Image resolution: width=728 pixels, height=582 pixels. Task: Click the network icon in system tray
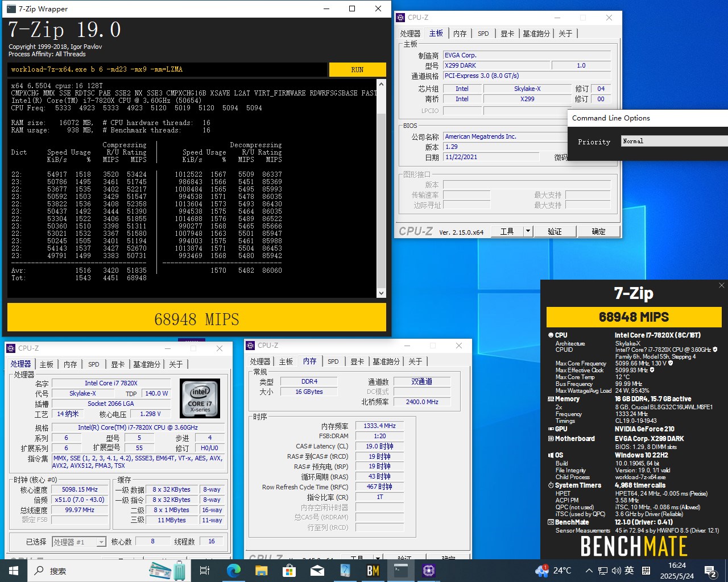[603, 571]
